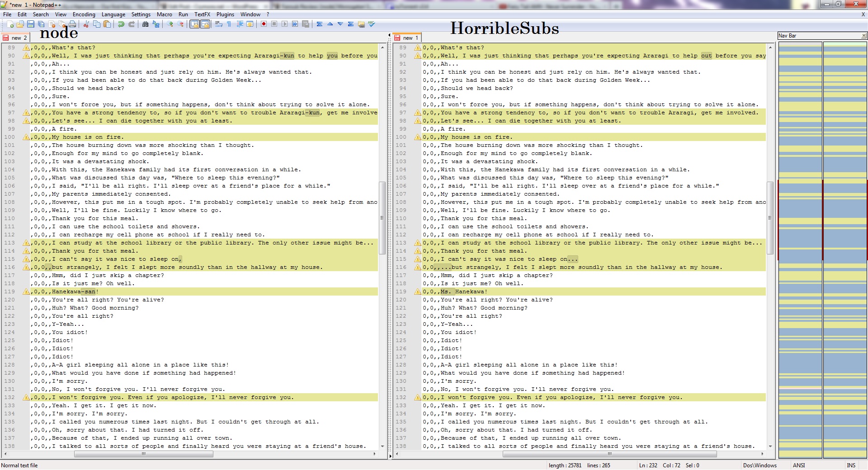Click the INS insert mode status indicator

[x=851, y=465]
